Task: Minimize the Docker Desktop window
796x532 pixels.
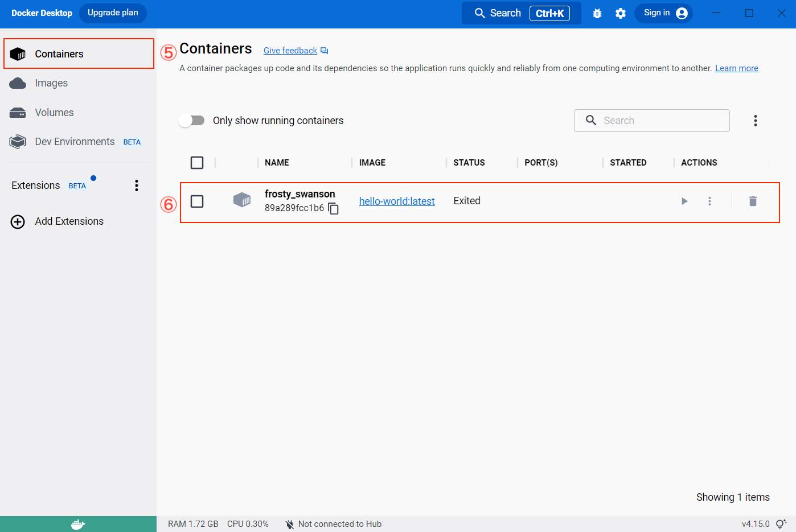Action: pyautogui.click(x=716, y=13)
